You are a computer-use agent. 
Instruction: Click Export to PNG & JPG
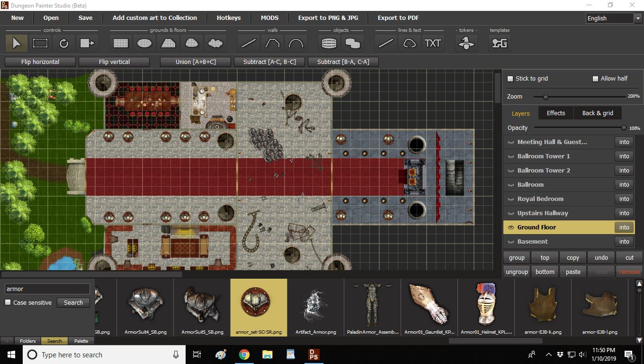click(x=328, y=18)
